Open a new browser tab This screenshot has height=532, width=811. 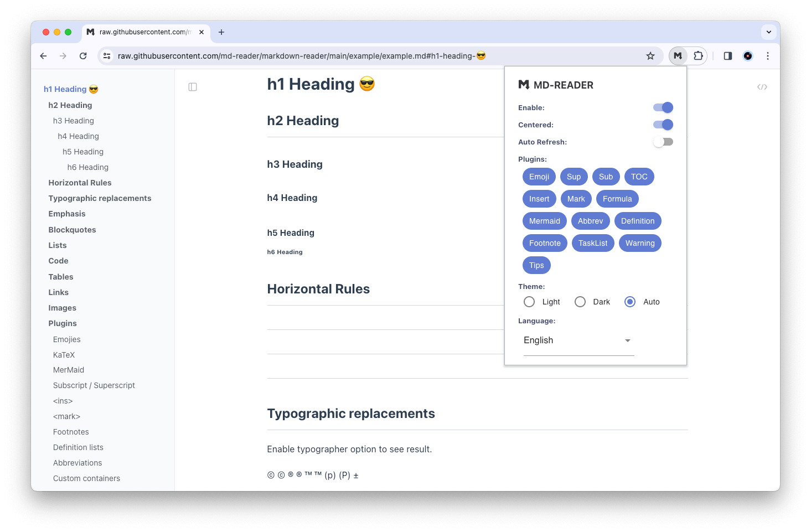pos(221,32)
